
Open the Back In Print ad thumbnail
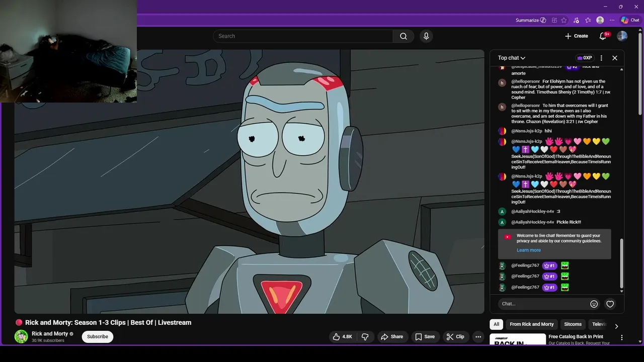(518, 339)
